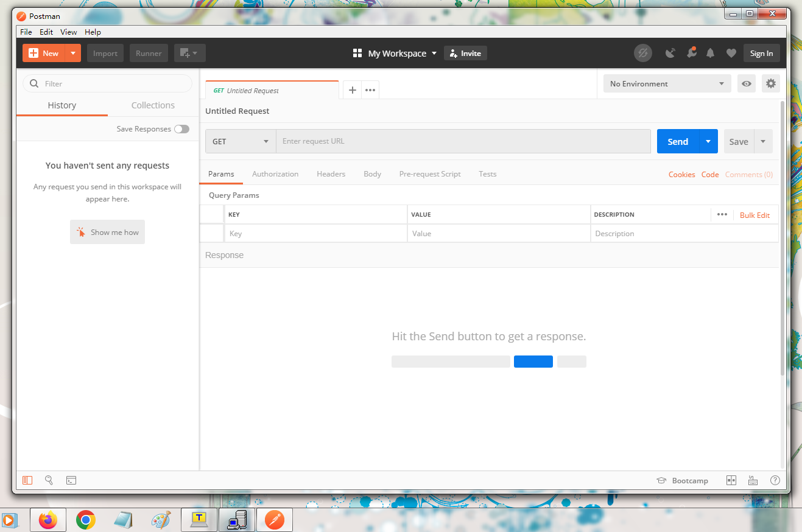Screen dimensions: 802x532
Task: Open the No Environment dropdown
Action: tap(667, 84)
